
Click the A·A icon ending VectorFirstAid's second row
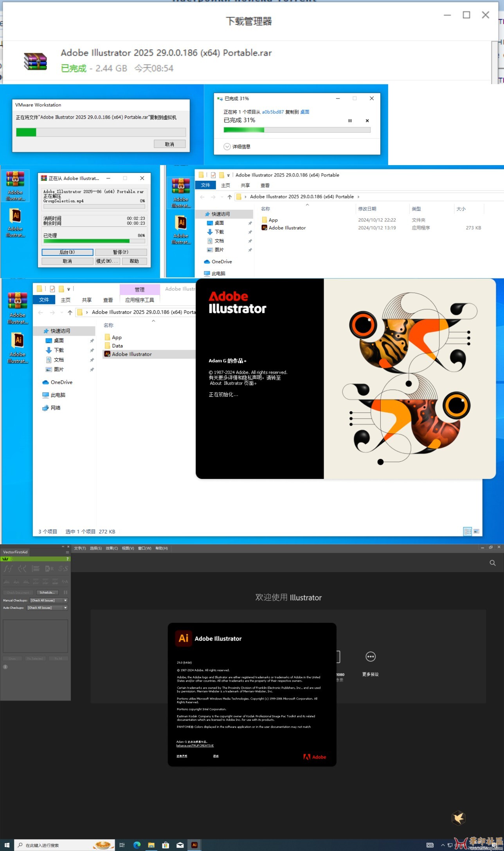point(65,581)
